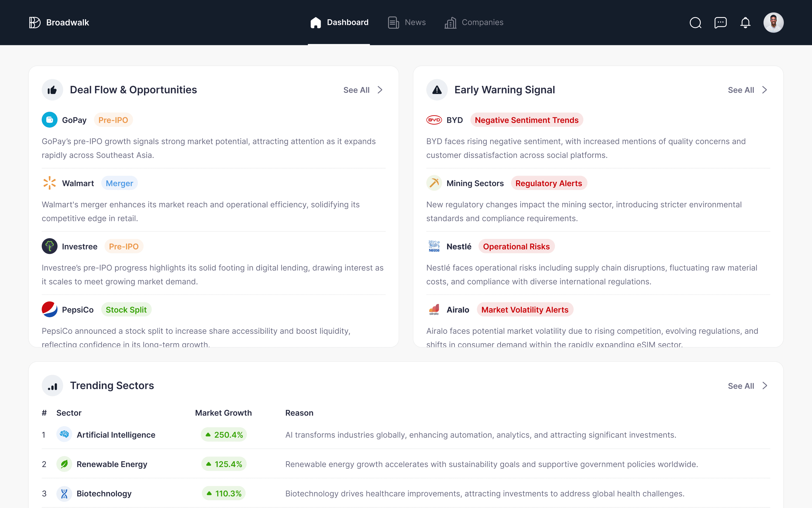Select the PepsiCo globe logo
This screenshot has width=812, height=508.
point(50,309)
